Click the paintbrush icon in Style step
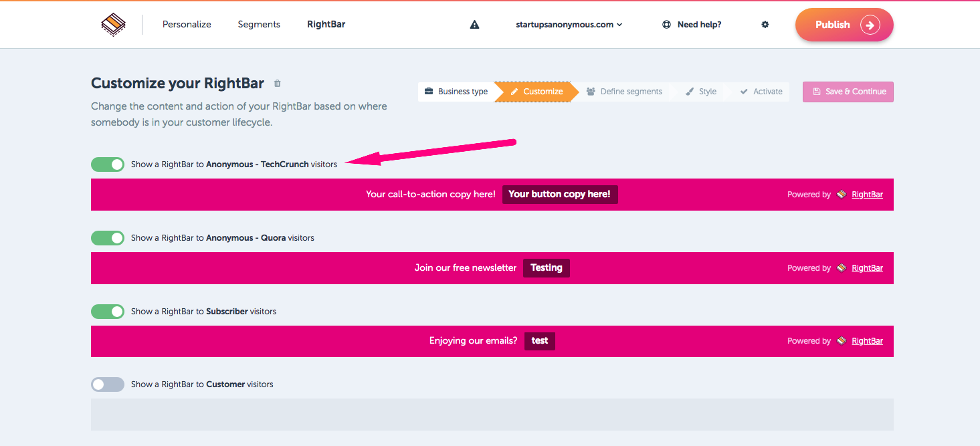The image size is (980, 446). (x=690, y=92)
